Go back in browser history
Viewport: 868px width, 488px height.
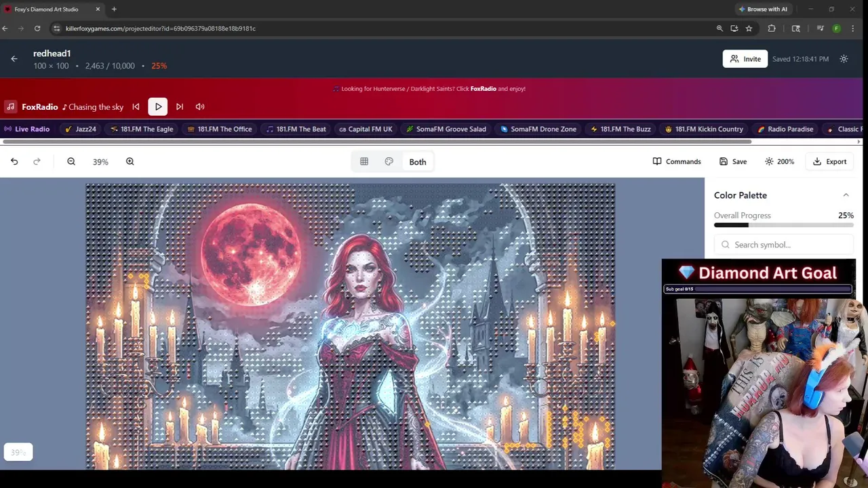(x=5, y=28)
